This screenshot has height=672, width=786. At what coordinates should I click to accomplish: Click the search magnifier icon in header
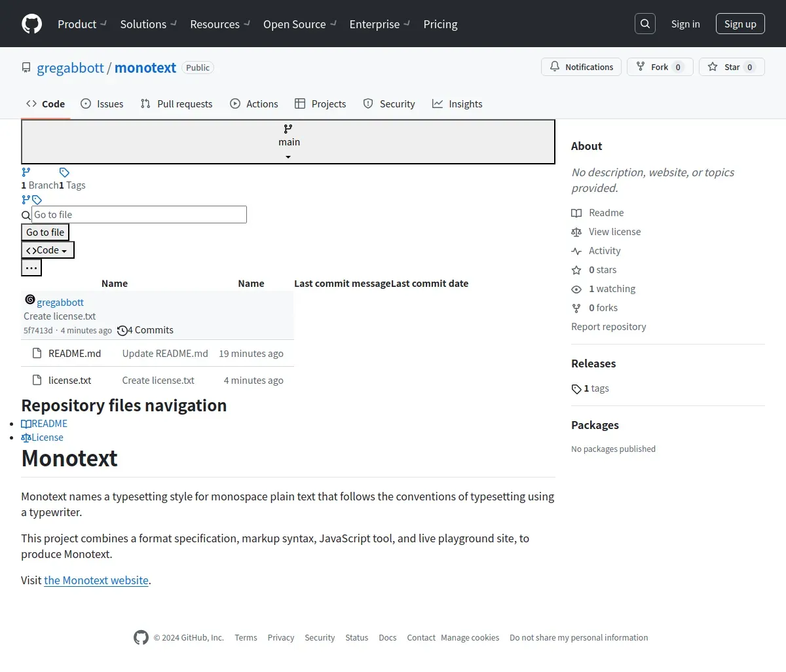(645, 24)
